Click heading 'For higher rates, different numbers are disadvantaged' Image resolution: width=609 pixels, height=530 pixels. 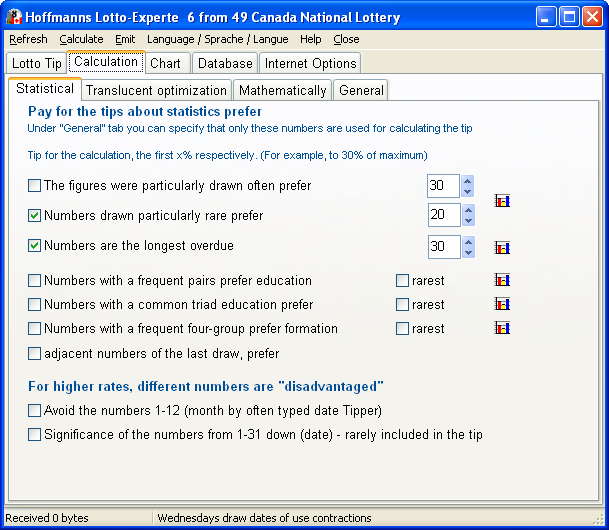[206, 386]
